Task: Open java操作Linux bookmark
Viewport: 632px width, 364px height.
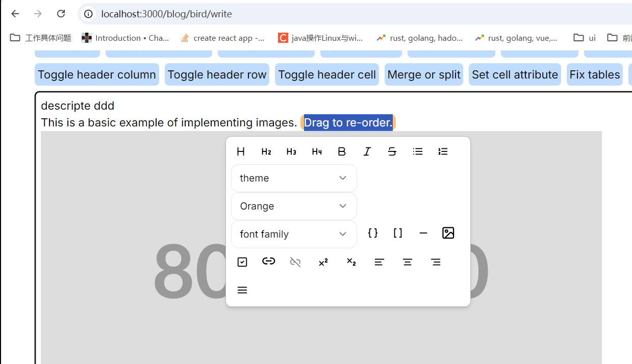Action: point(320,38)
